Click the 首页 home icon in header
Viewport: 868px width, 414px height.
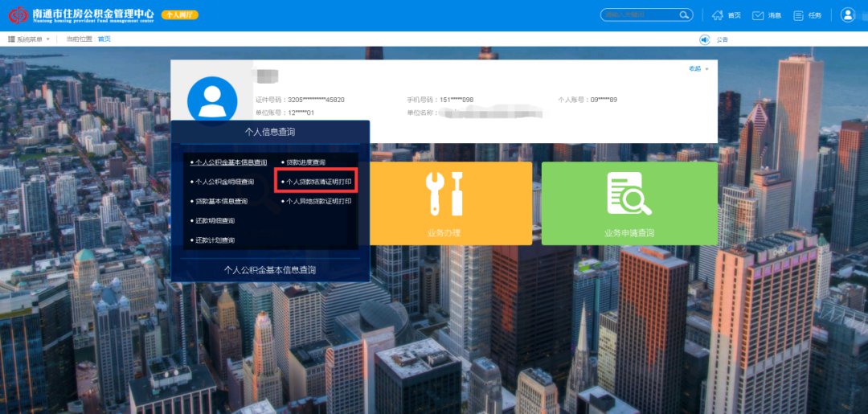(718, 15)
